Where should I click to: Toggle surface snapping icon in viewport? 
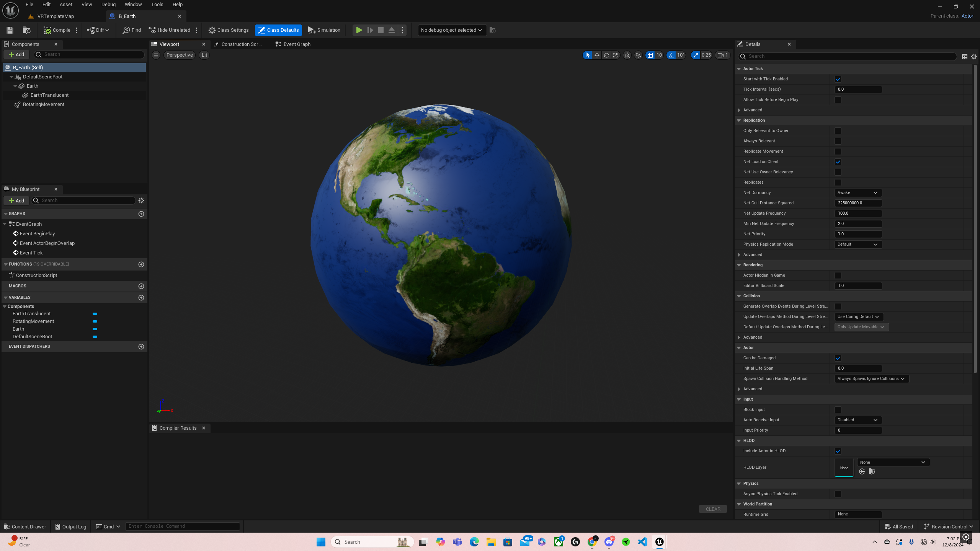point(638,55)
